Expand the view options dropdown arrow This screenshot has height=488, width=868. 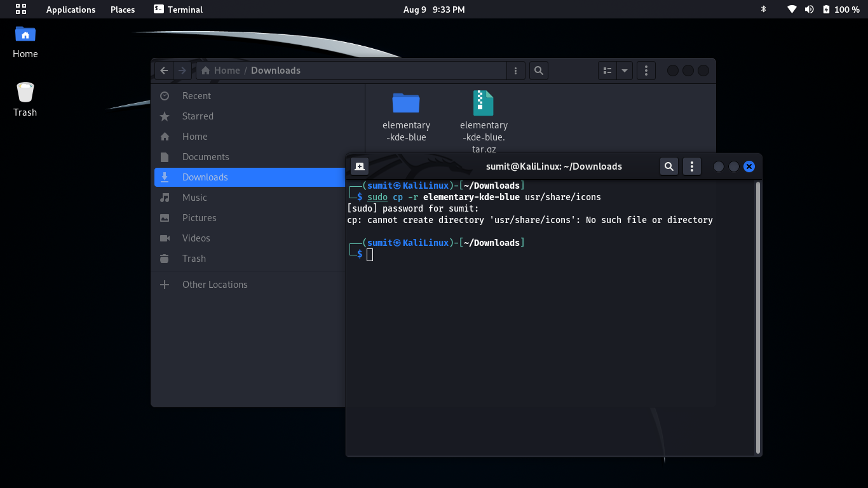(x=625, y=71)
